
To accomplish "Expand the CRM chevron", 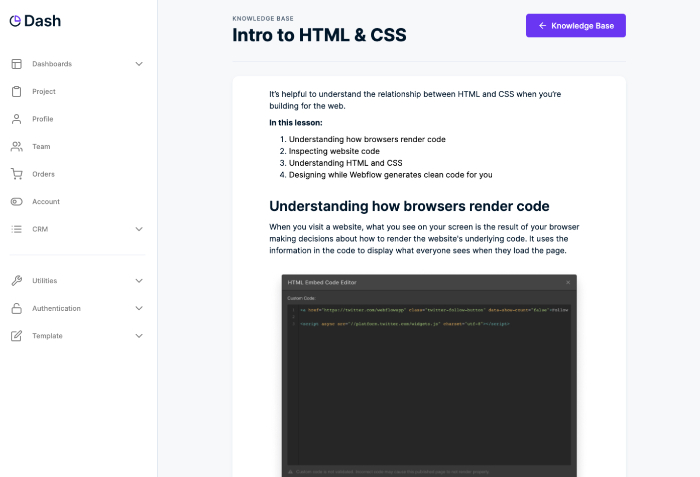I will click(x=139, y=229).
